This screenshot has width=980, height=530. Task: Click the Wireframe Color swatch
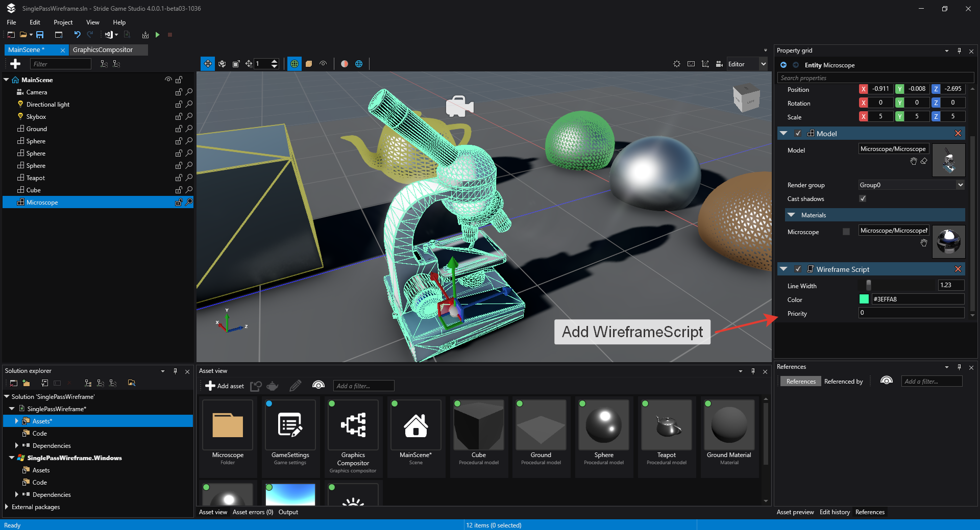point(864,299)
